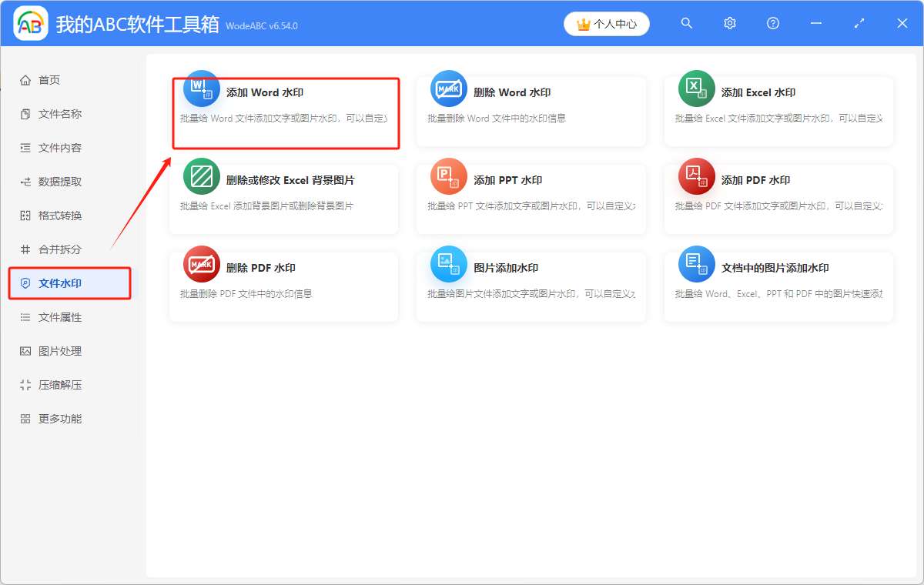924x585 pixels.
Task: Open the 文档中的图片添加水印 icon
Action: tap(696, 264)
